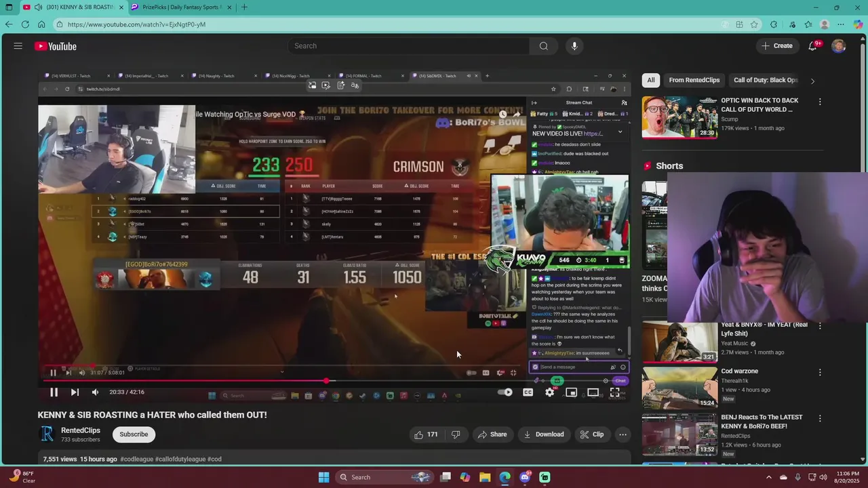868x488 pixels.
Task: Click the #callofdutyleague hashtag
Action: click(180, 459)
